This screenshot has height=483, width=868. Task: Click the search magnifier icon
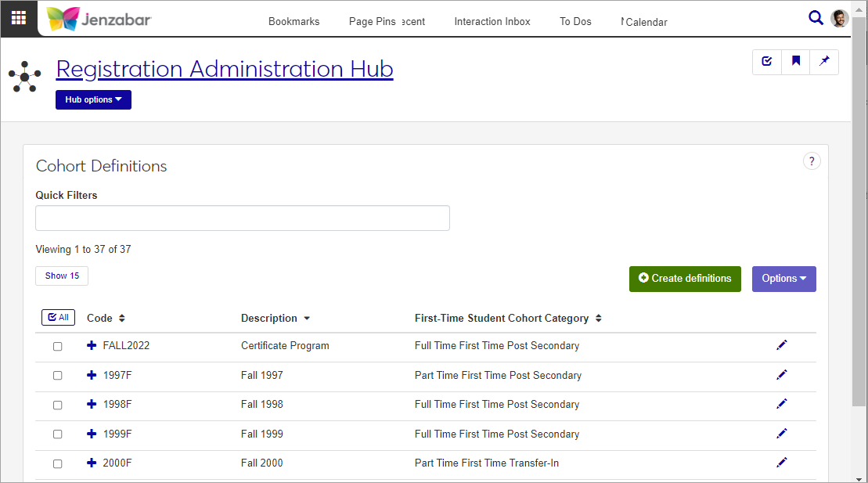816,18
